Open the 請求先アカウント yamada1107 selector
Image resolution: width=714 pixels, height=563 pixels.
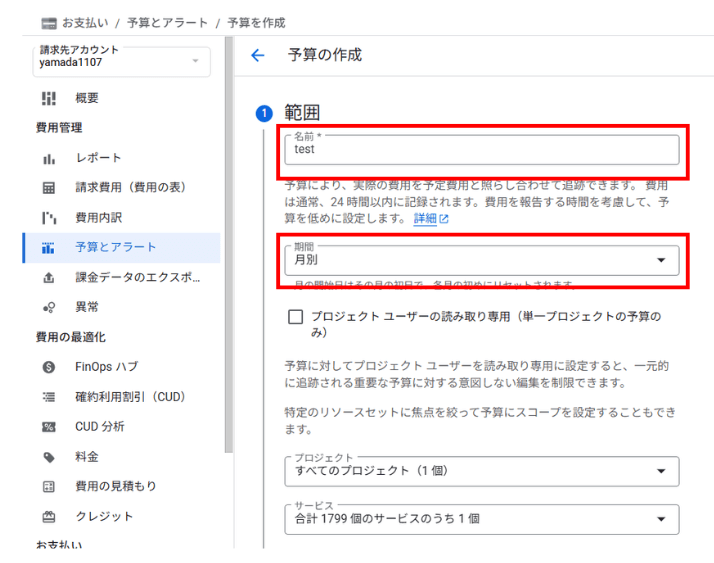point(120,61)
